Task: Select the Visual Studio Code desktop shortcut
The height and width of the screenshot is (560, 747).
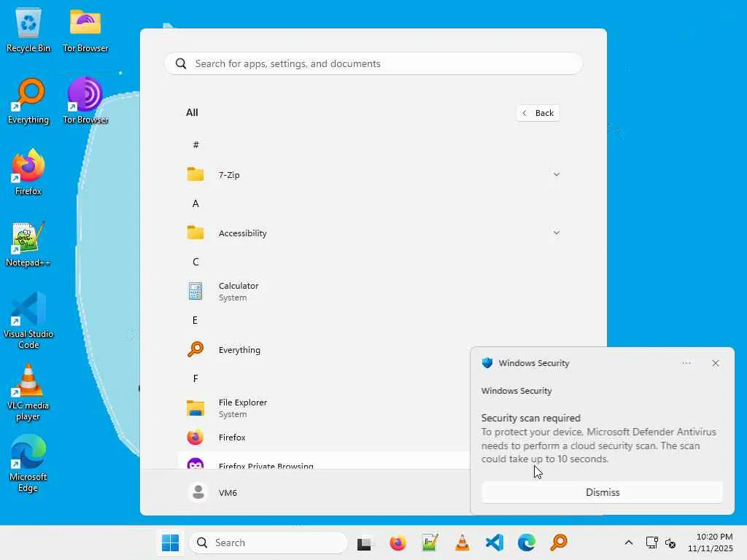Action: pyautogui.click(x=28, y=321)
